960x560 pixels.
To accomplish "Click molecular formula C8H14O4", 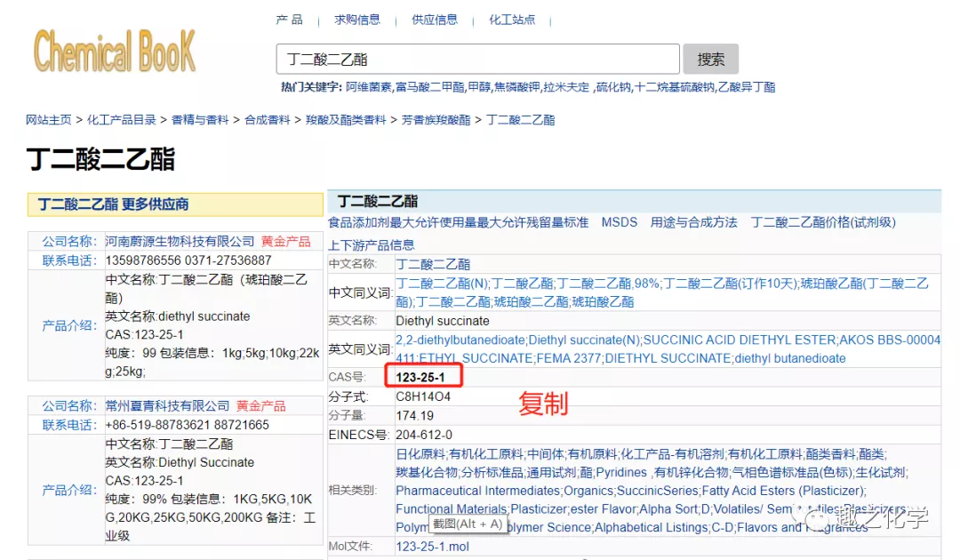I will pyautogui.click(x=423, y=396).
